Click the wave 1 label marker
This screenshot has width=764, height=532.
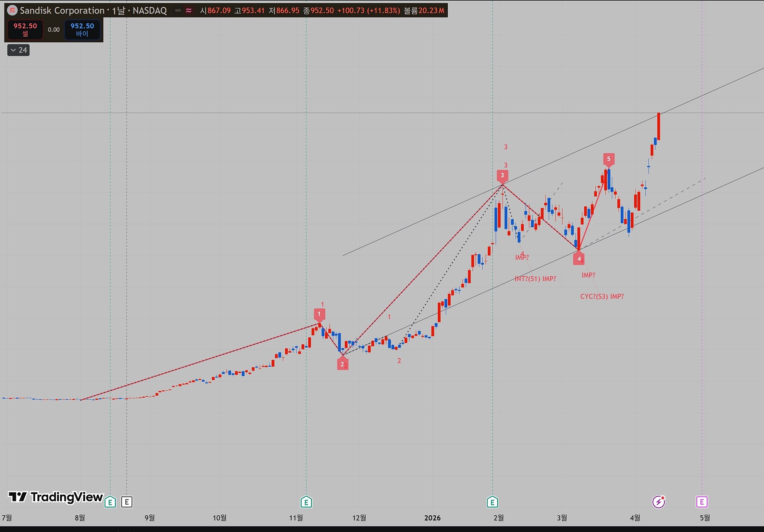(319, 314)
